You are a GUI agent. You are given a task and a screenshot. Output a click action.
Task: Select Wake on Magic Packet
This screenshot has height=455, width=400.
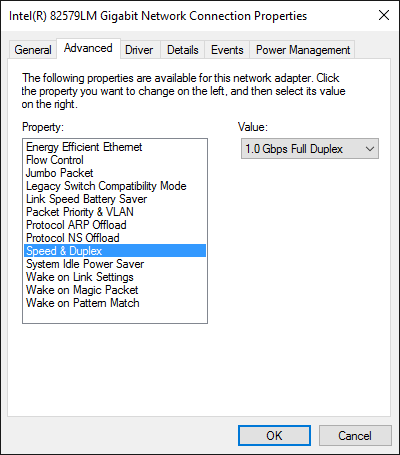point(115,290)
